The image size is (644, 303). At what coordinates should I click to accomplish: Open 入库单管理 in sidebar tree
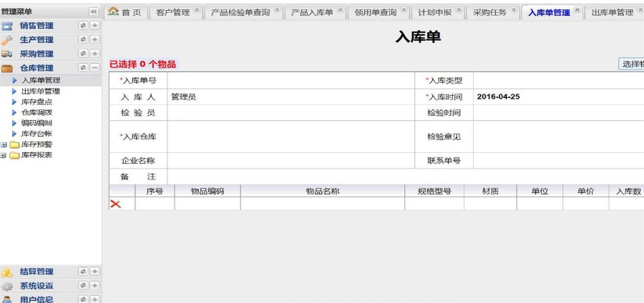coord(41,80)
